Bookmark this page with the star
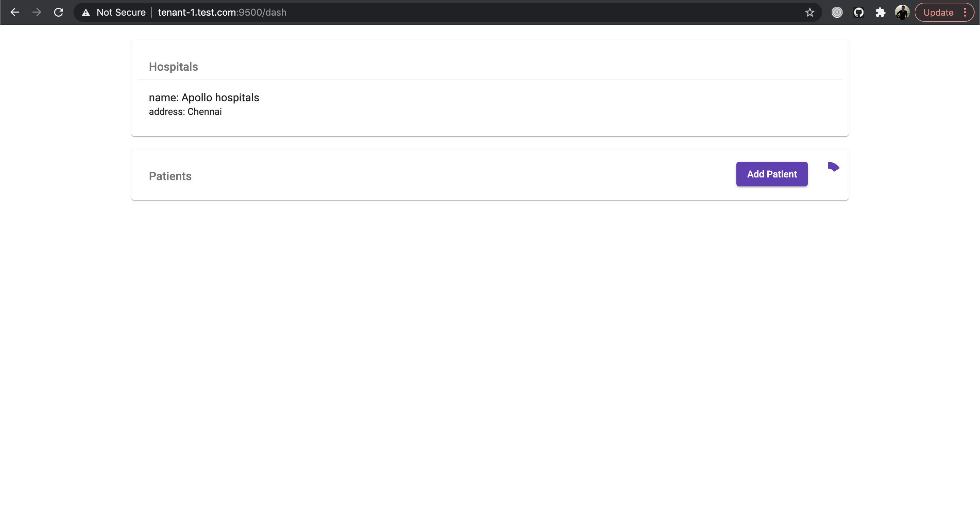The height and width of the screenshot is (514, 980). tap(810, 13)
